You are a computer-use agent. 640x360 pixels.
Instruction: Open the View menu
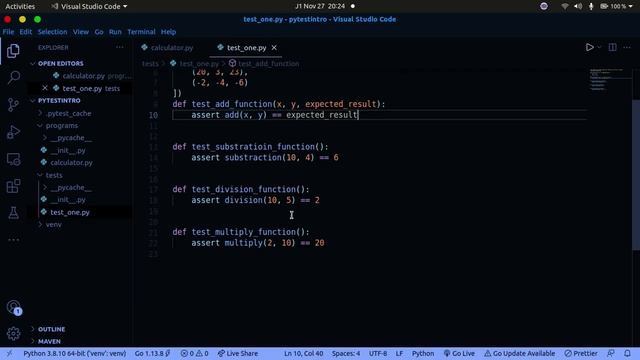tap(81, 32)
